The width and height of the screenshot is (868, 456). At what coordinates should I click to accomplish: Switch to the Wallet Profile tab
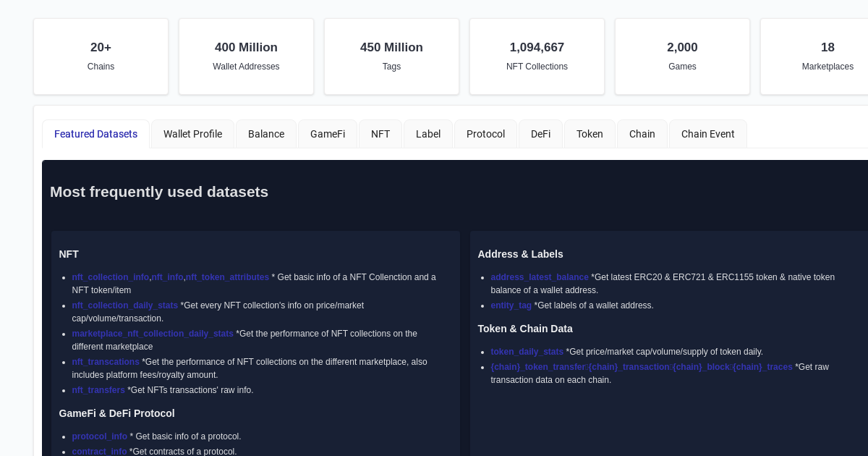(192, 134)
